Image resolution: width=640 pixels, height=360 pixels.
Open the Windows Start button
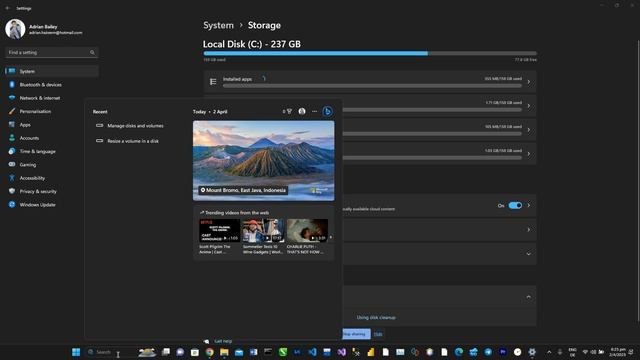[x=76, y=352]
